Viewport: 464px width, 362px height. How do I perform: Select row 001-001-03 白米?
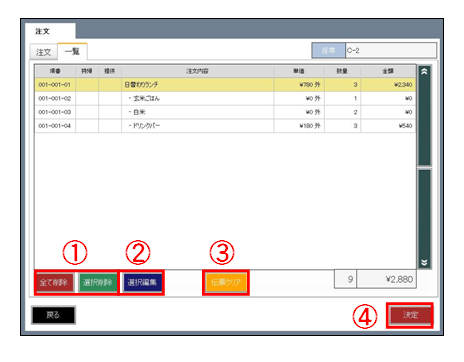point(225,112)
